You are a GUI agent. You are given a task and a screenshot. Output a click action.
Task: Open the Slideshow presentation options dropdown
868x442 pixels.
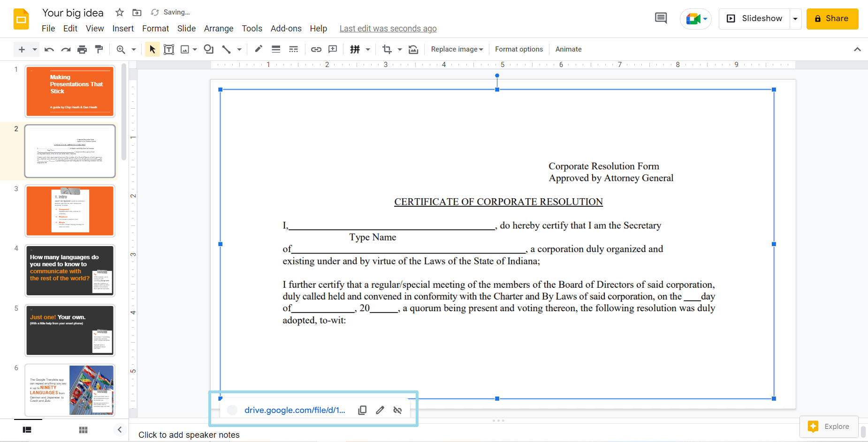point(795,19)
